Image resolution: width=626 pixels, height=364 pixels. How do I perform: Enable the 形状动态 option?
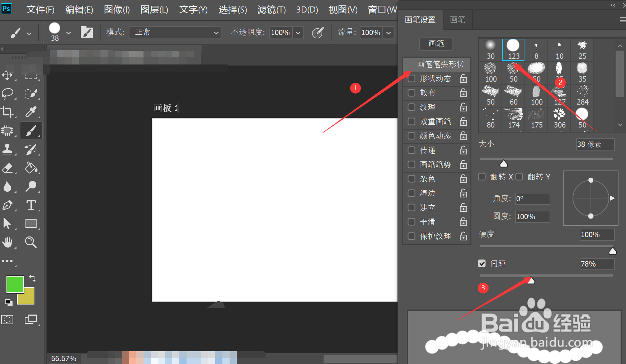411,78
